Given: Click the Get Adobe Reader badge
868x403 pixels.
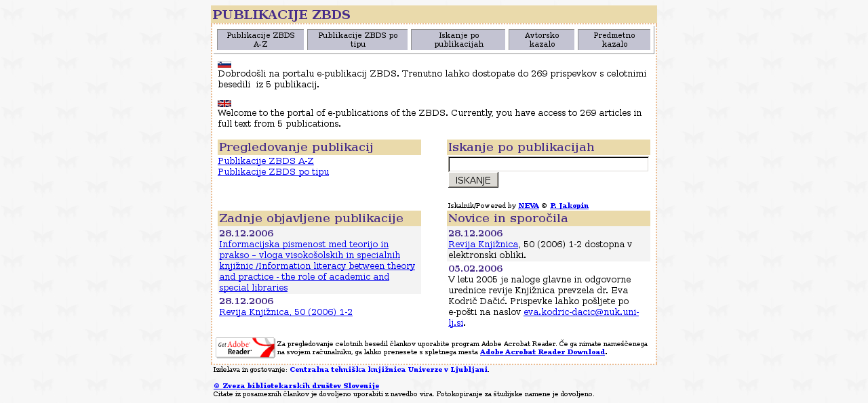Looking at the screenshot, I should 245,347.
